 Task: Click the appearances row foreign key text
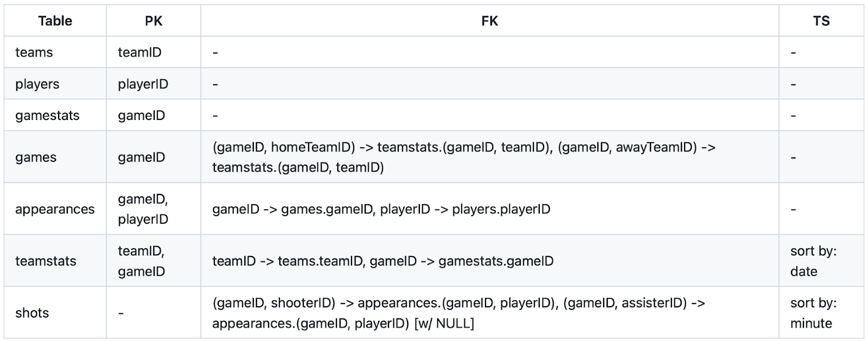[381, 209]
